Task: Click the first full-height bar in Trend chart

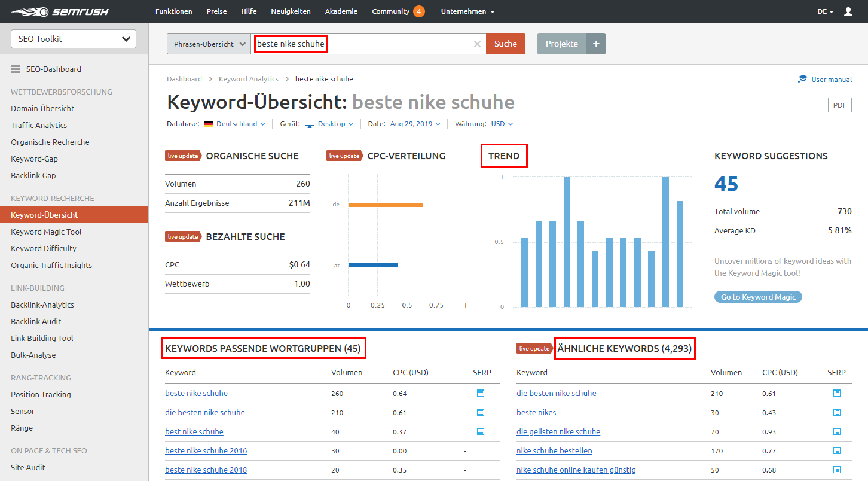Action: [x=567, y=242]
